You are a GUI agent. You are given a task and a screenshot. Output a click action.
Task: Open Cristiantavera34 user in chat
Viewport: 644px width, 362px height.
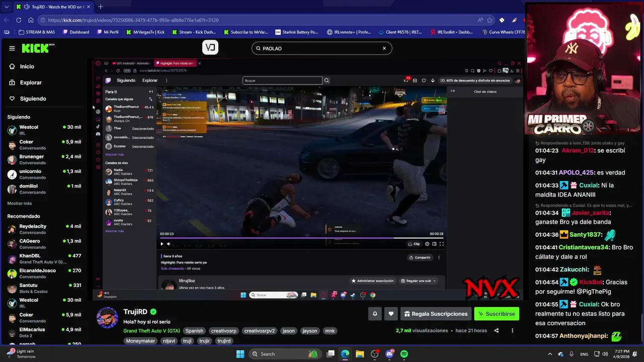pos(583,247)
